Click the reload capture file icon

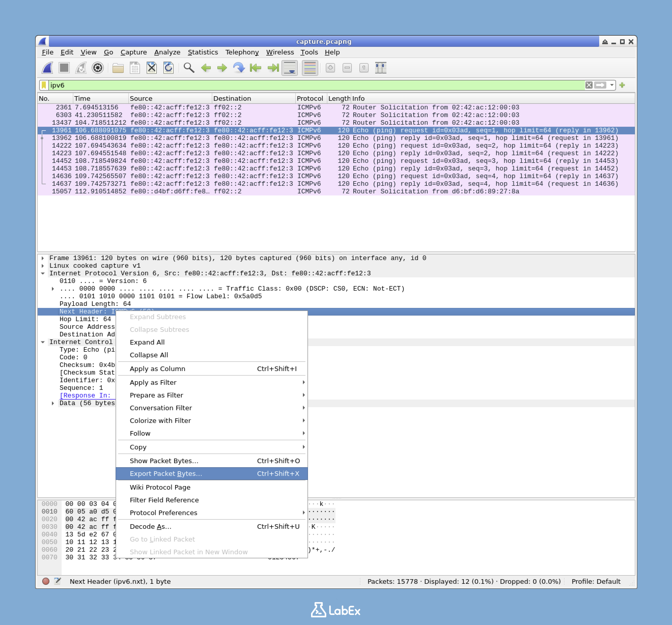coord(169,68)
